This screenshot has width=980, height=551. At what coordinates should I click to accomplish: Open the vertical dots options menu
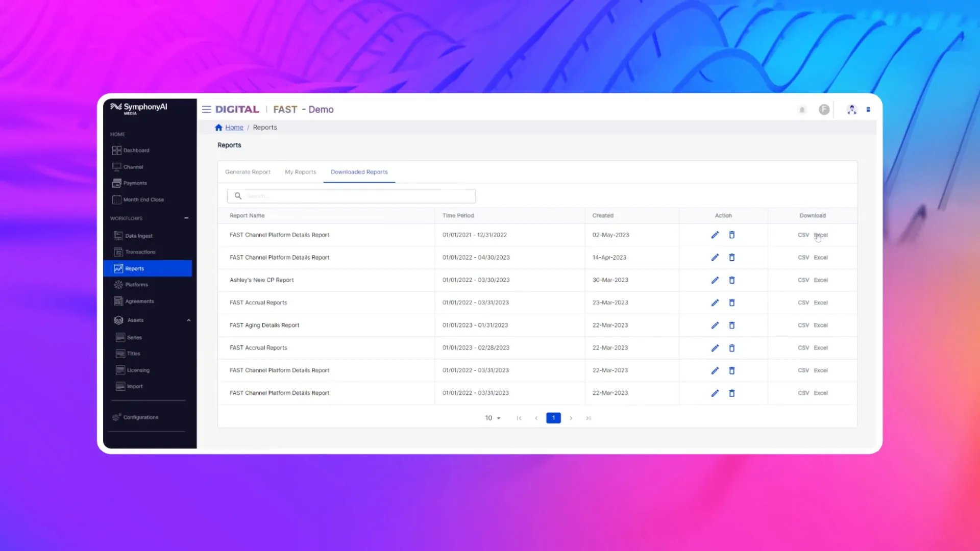868,110
